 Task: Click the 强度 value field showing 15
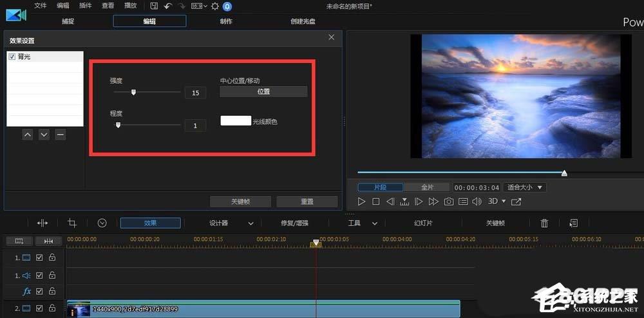[196, 93]
